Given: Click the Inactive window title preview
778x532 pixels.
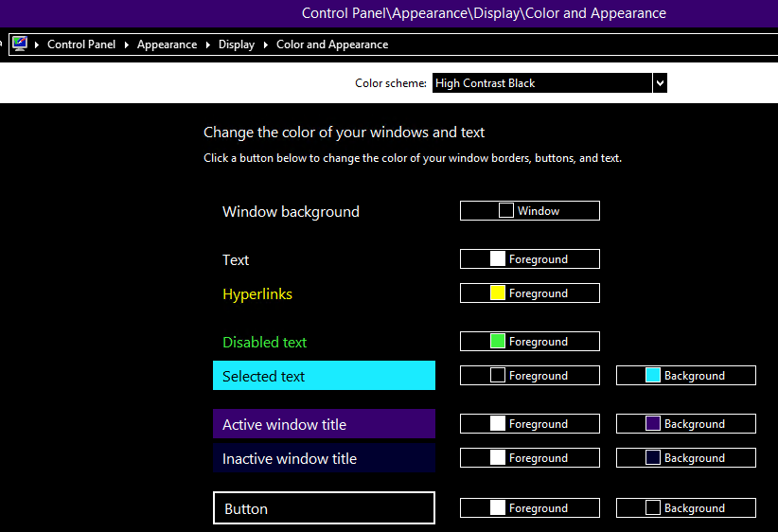Looking at the screenshot, I should pos(324,457).
